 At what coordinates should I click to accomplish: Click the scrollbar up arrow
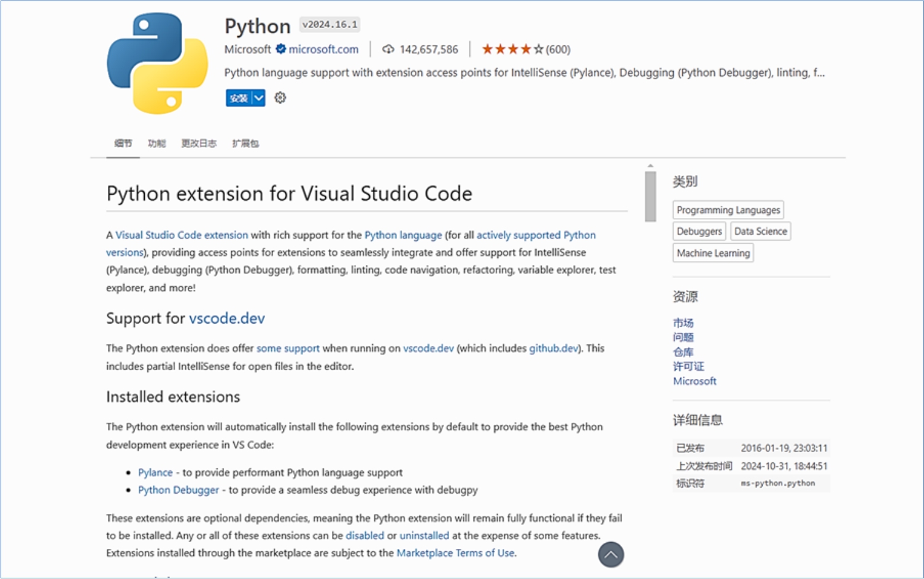(650, 166)
